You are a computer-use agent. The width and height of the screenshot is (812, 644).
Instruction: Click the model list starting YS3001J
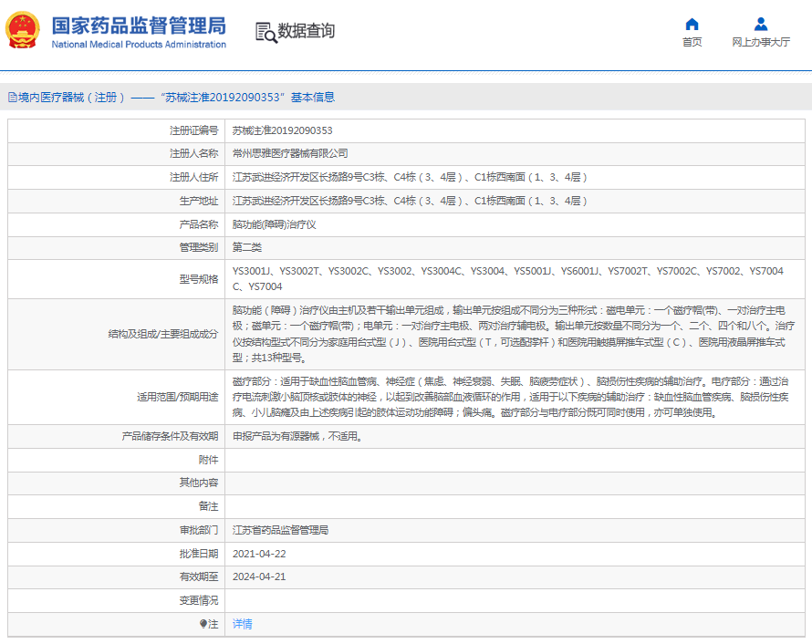(508, 279)
